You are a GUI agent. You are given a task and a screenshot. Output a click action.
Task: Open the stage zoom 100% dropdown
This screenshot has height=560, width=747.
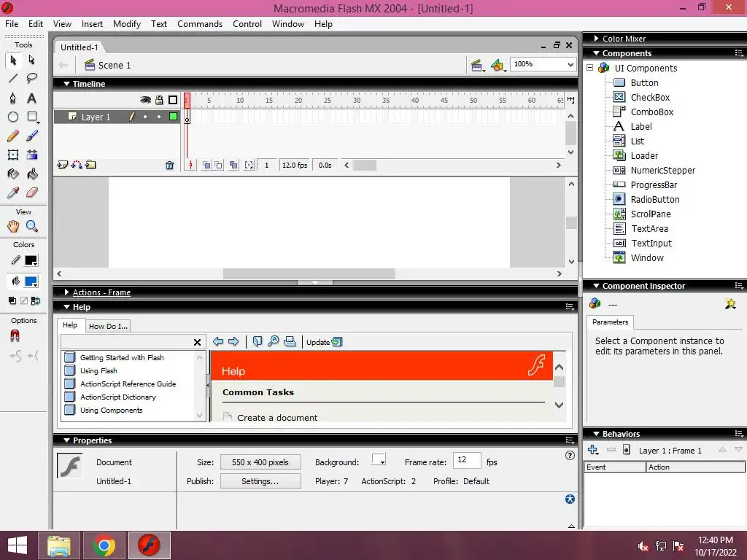tap(570, 64)
